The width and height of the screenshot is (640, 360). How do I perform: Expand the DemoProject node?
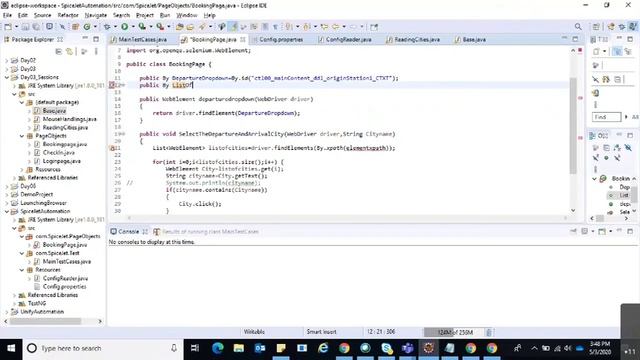pyautogui.click(x=7, y=194)
